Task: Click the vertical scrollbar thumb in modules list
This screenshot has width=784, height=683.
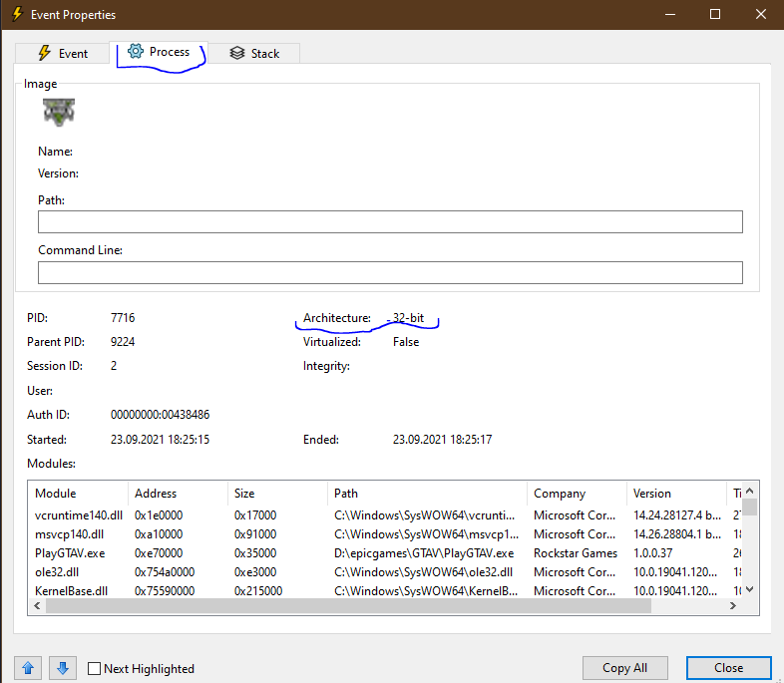Action: (749, 507)
